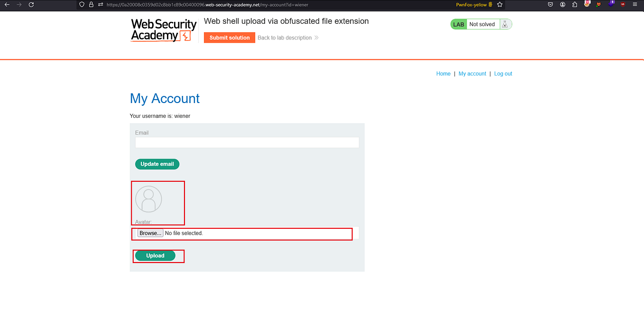Select the Log out link
Viewport: 644px width, 329px height.
point(503,74)
